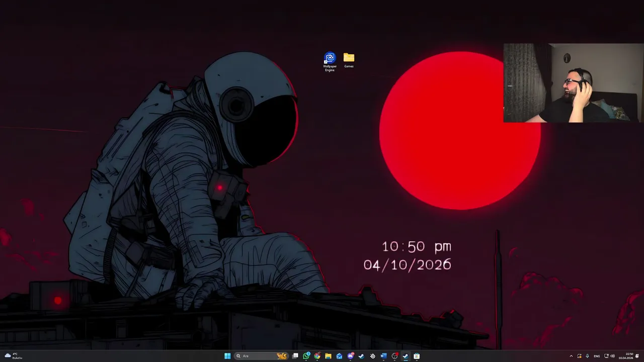The height and width of the screenshot is (362, 644).
Task: Open the clock showing 22:50
Action: [626, 356]
